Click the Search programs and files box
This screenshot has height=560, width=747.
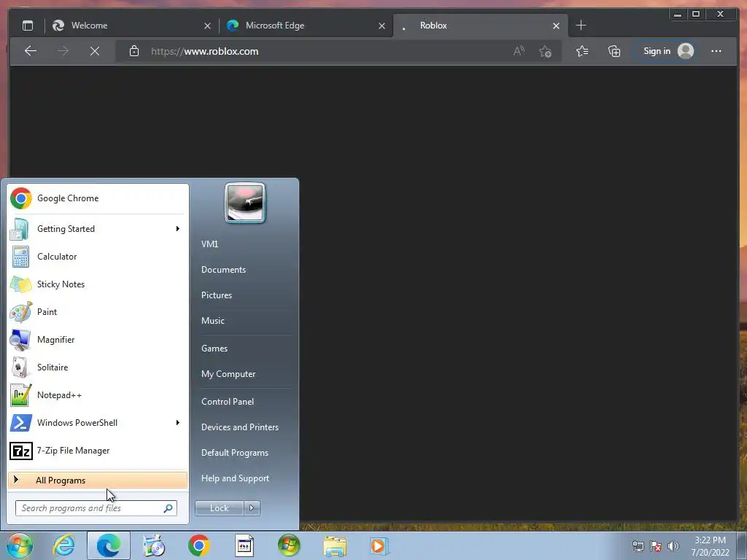[96, 508]
